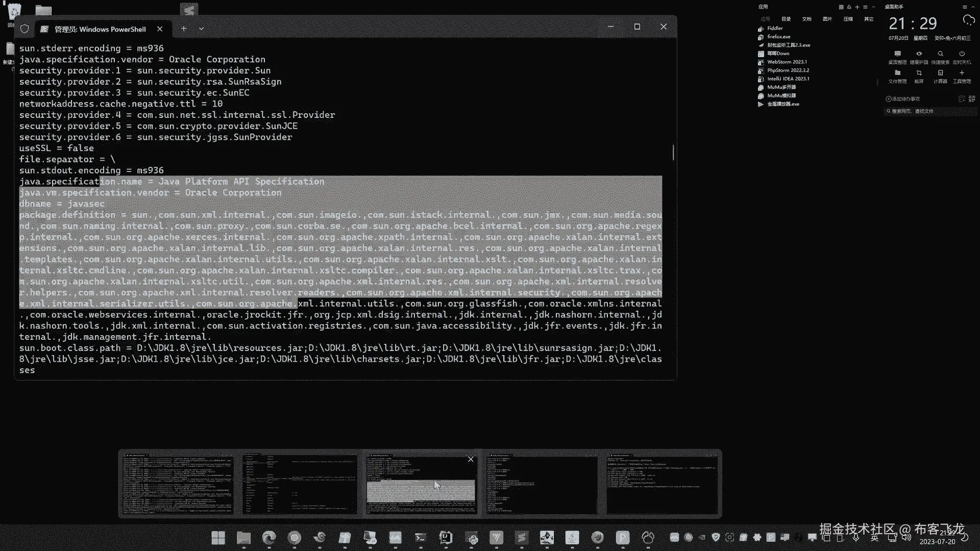
Task: Open the 计算器 calculator tool
Action: [940, 73]
